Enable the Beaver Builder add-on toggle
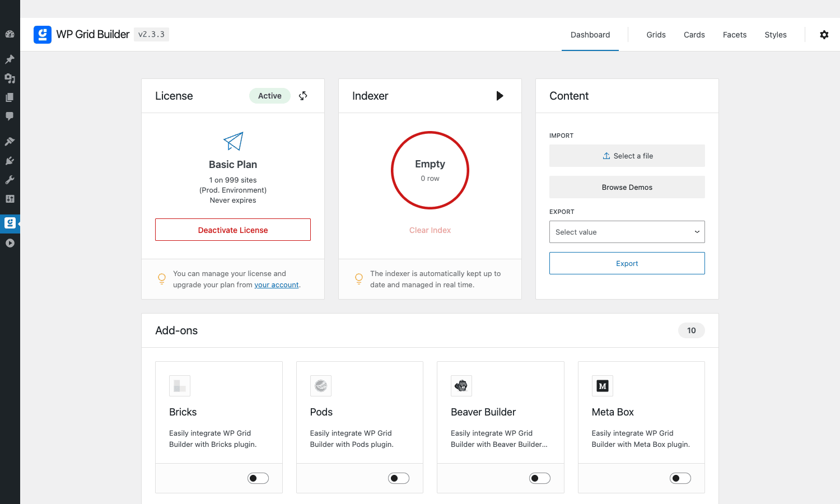840x504 pixels. (540, 478)
